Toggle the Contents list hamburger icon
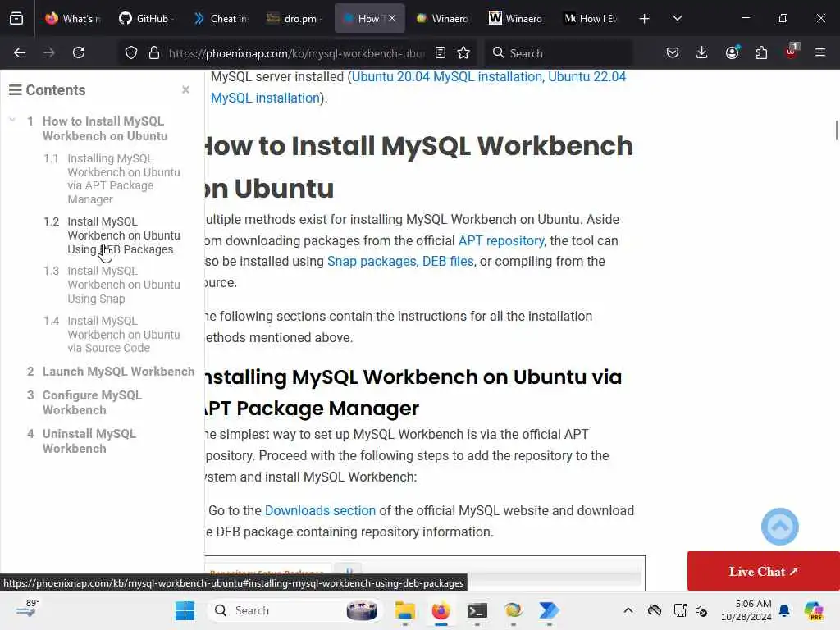This screenshot has width=840, height=630. pyautogui.click(x=16, y=90)
